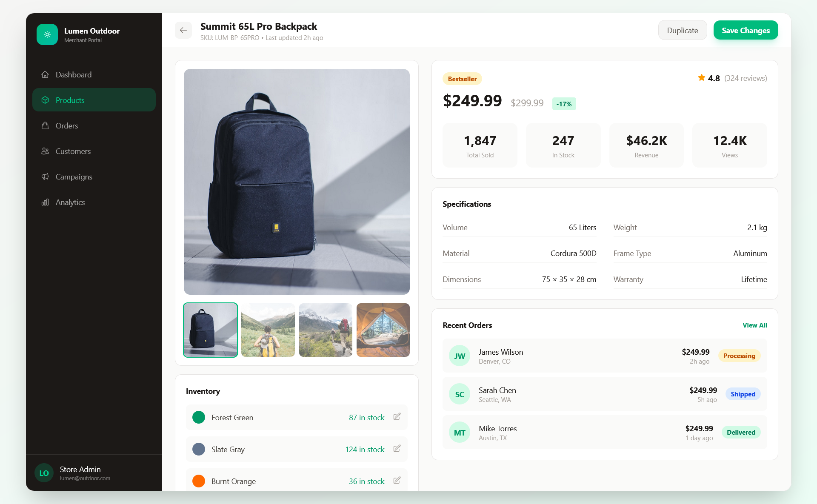Click the Store Admin avatar

coord(44,473)
